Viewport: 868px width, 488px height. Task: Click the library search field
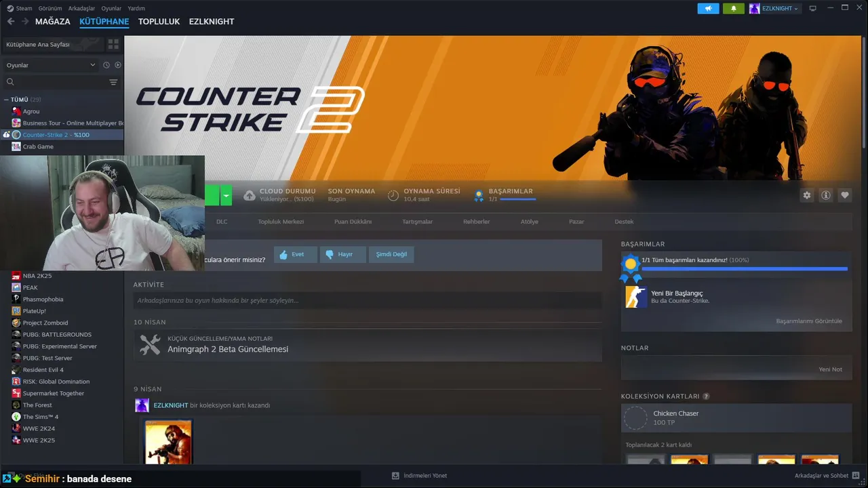[x=54, y=82]
